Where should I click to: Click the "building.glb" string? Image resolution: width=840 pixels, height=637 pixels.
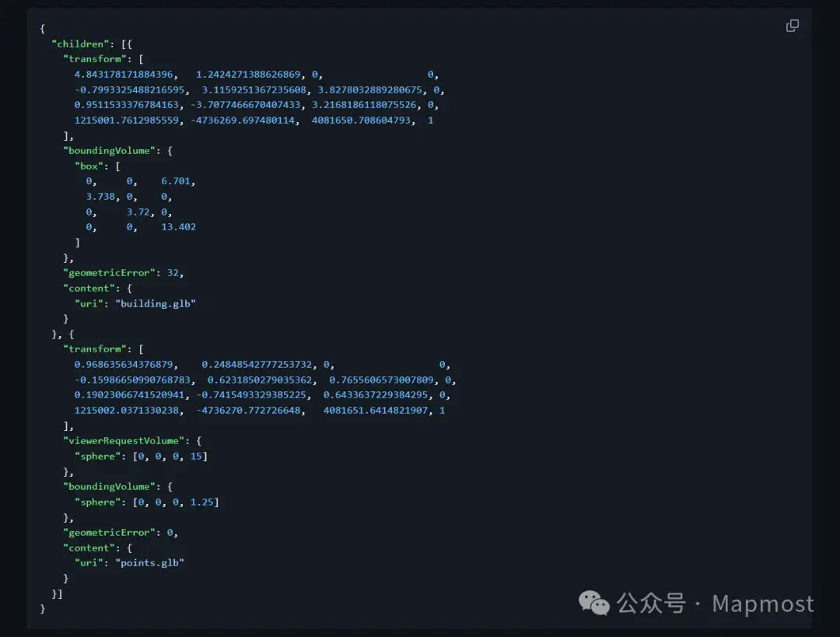pos(156,304)
